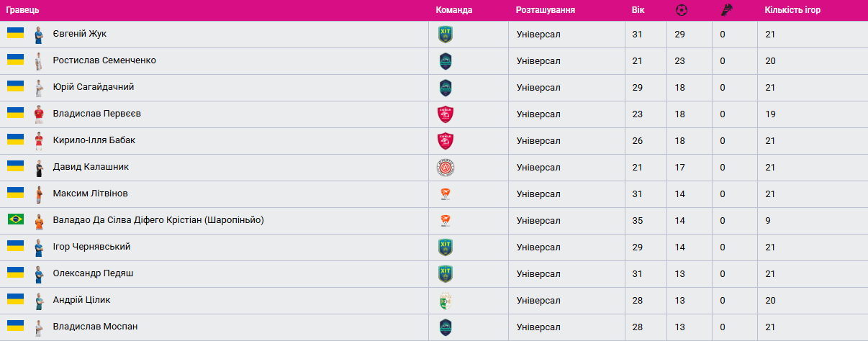This screenshot has height=341, width=868.
Task: Click the football boot assists column icon
Action: tap(726, 10)
